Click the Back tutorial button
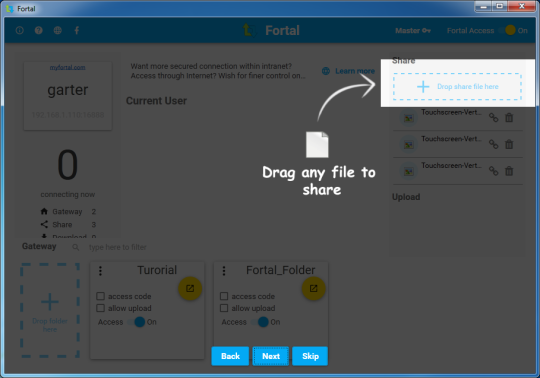Screen dimensions: 540x378 point(230,356)
